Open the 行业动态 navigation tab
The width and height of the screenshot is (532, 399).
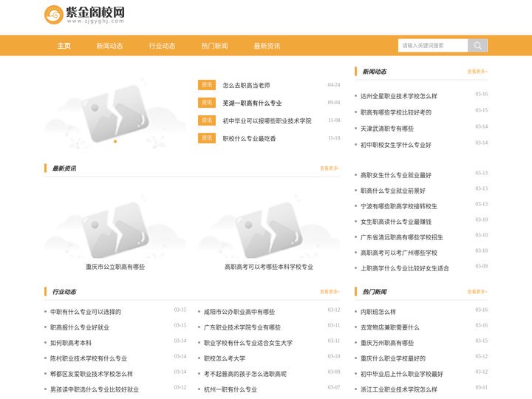pos(162,46)
